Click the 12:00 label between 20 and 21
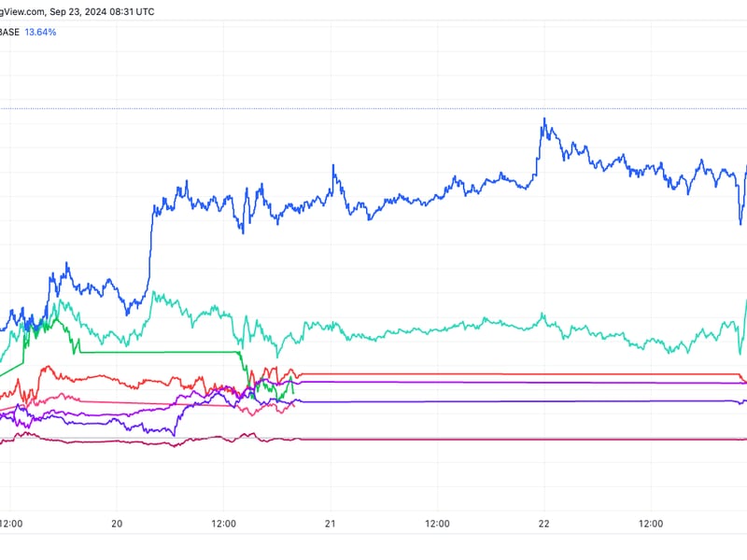Viewport: 747px width, 560px height. 224,525
